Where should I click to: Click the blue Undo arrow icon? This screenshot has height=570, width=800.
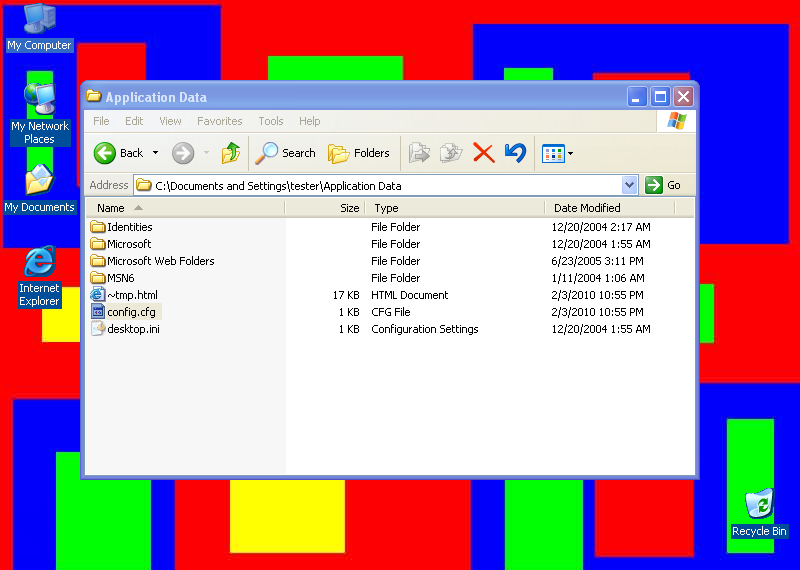515,153
